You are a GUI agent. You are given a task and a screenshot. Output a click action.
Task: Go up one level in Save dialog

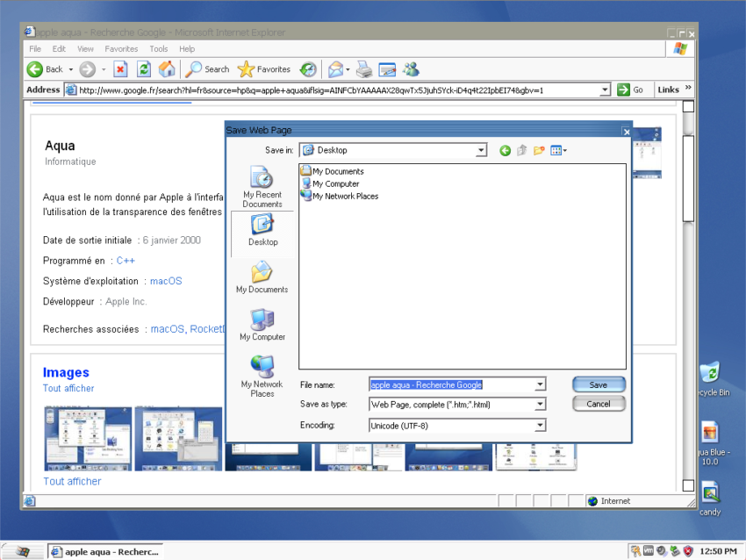click(522, 151)
